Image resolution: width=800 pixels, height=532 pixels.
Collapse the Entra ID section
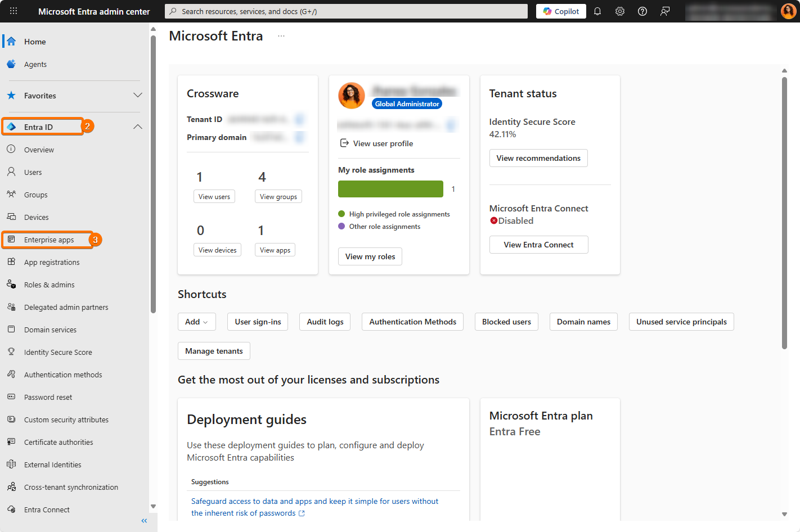pos(137,127)
